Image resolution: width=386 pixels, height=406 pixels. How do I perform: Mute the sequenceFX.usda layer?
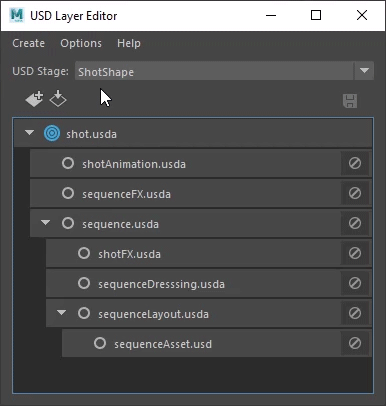[x=355, y=193]
